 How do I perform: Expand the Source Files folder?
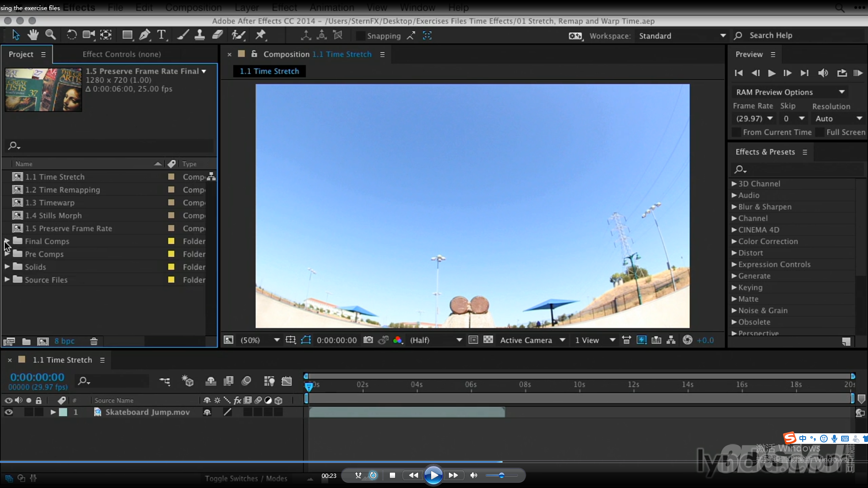[x=7, y=279]
